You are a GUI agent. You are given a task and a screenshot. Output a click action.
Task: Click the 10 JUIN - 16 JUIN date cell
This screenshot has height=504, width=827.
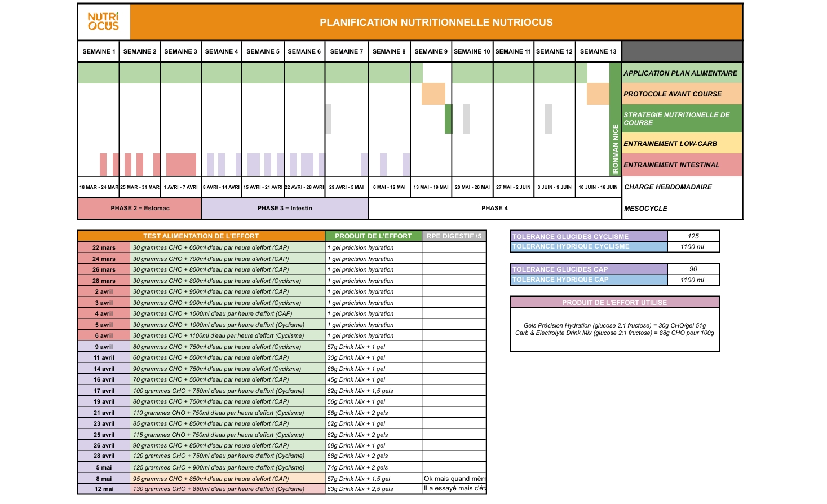[x=599, y=187]
